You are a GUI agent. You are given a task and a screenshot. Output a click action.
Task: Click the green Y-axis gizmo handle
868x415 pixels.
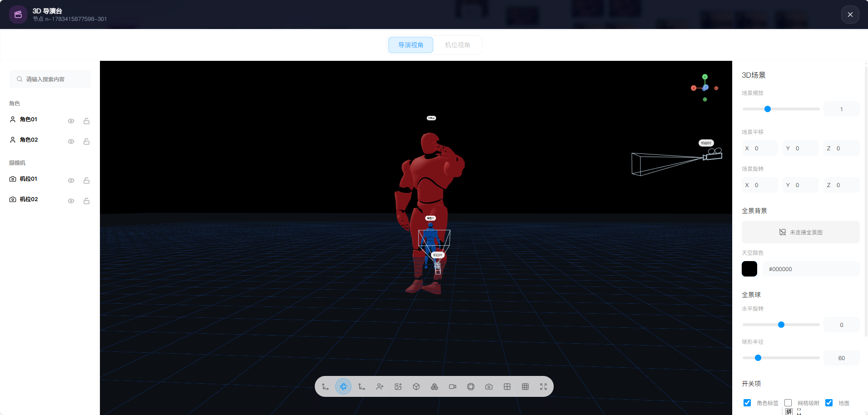[x=705, y=77]
